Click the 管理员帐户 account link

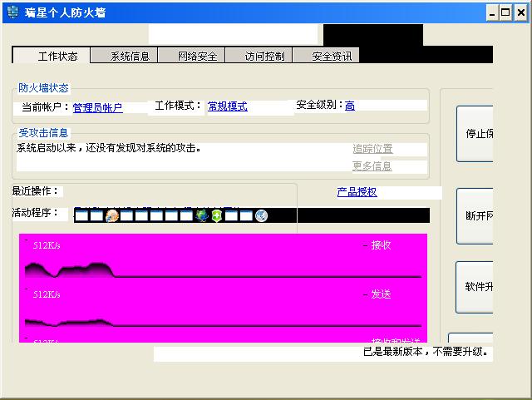point(98,107)
